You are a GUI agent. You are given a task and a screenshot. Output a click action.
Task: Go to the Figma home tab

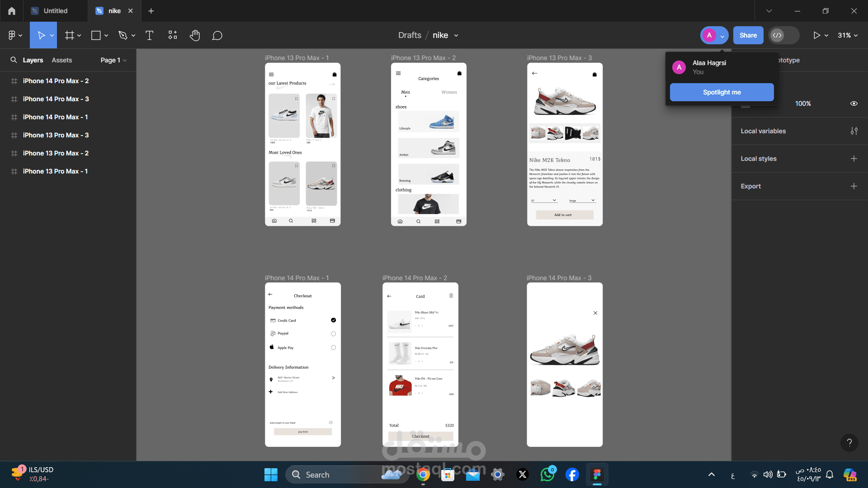coord(12,11)
